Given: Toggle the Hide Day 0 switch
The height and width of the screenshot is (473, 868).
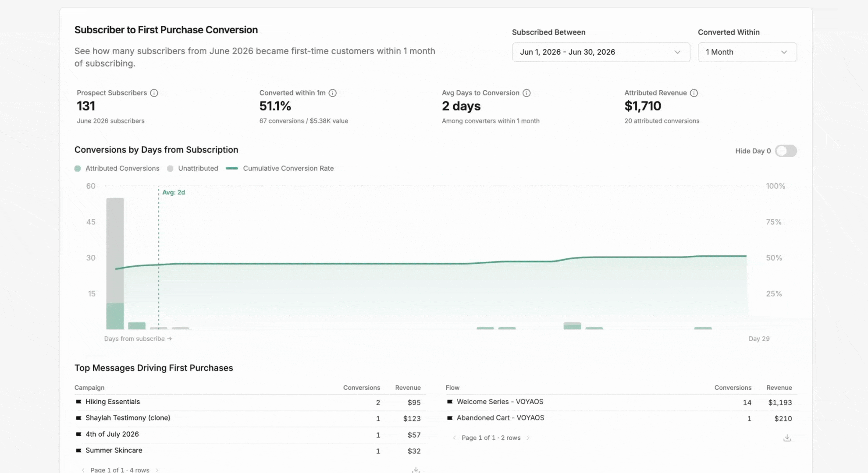Looking at the screenshot, I should (x=786, y=151).
